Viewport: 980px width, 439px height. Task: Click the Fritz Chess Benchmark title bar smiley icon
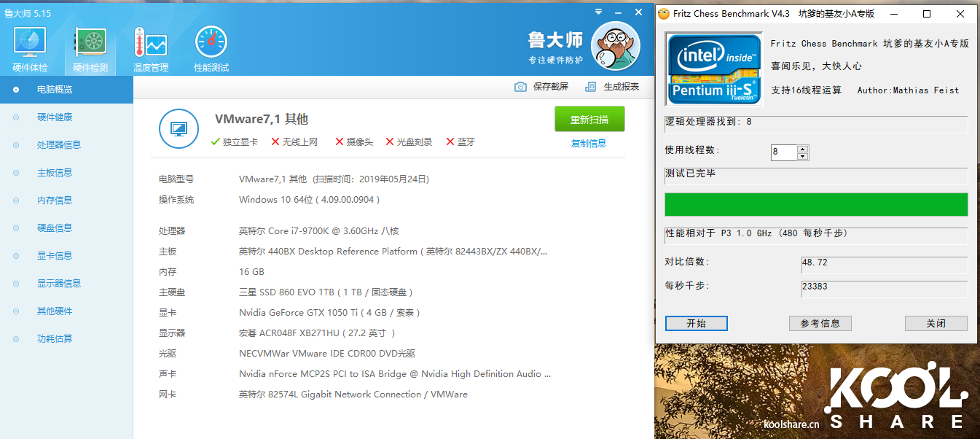coord(663,14)
